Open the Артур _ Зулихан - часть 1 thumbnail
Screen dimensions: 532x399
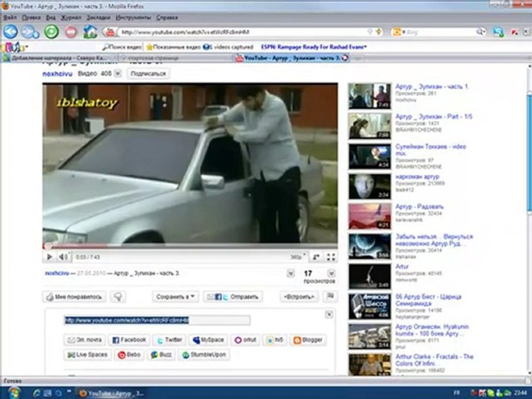point(370,96)
